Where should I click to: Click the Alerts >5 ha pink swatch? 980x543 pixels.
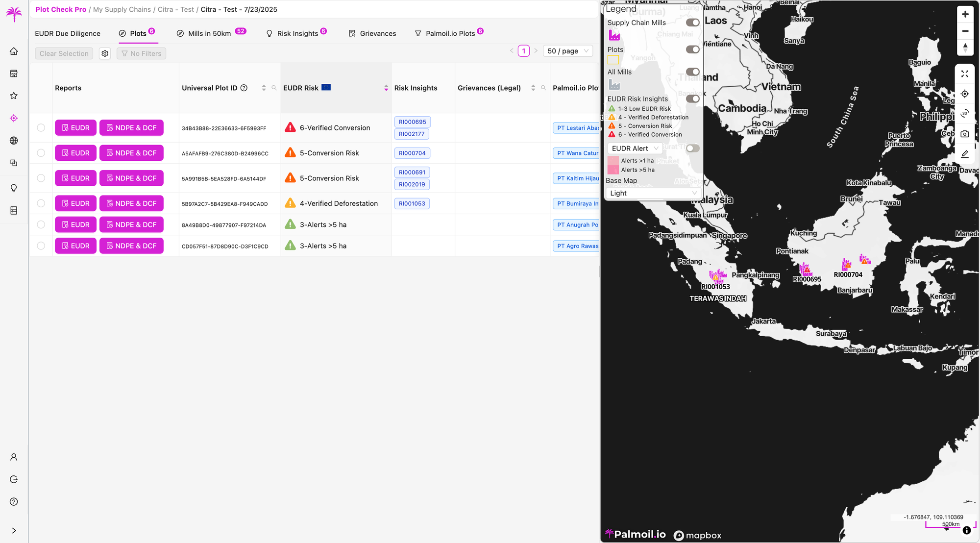click(x=613, y=170)
